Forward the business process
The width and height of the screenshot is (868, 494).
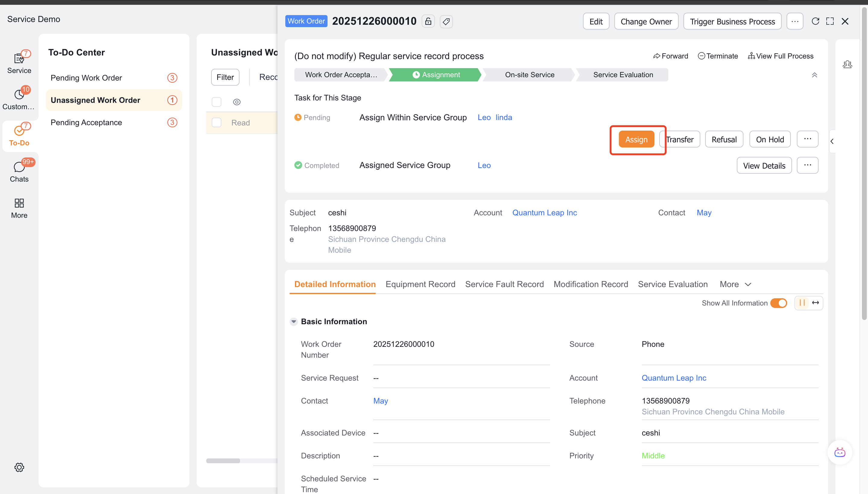click(670, 56)
